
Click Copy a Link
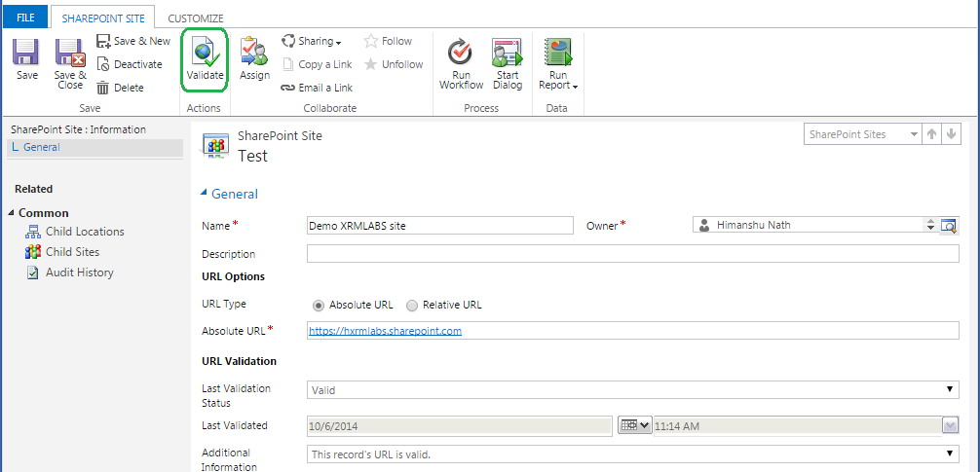click(x=318, y=64)
